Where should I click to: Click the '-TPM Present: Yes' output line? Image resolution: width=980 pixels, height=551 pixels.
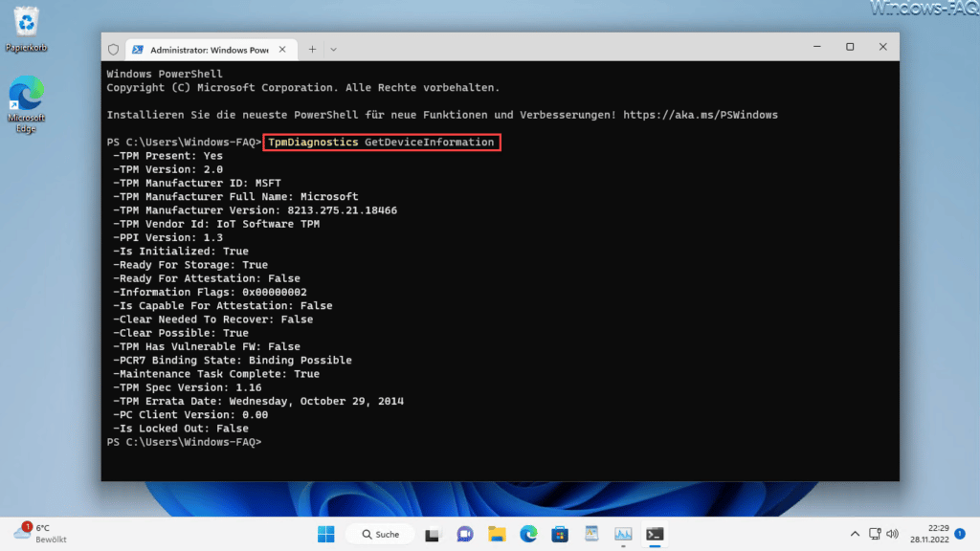pos(167,156)
